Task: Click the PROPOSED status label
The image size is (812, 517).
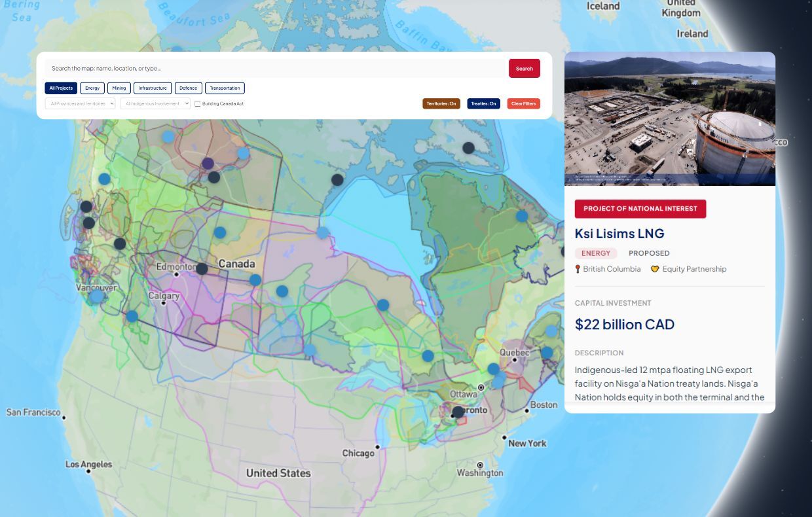Action: point(649,253)
